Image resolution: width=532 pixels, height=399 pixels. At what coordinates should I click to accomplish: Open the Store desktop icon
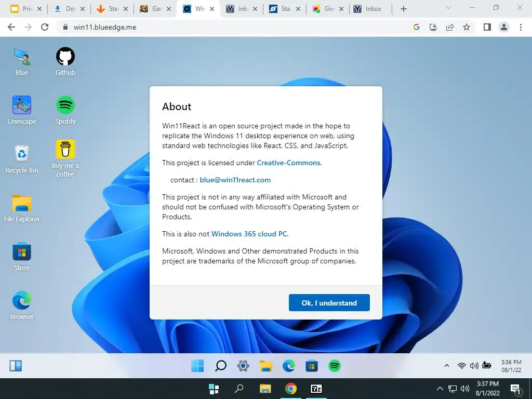tap(22, 257)
